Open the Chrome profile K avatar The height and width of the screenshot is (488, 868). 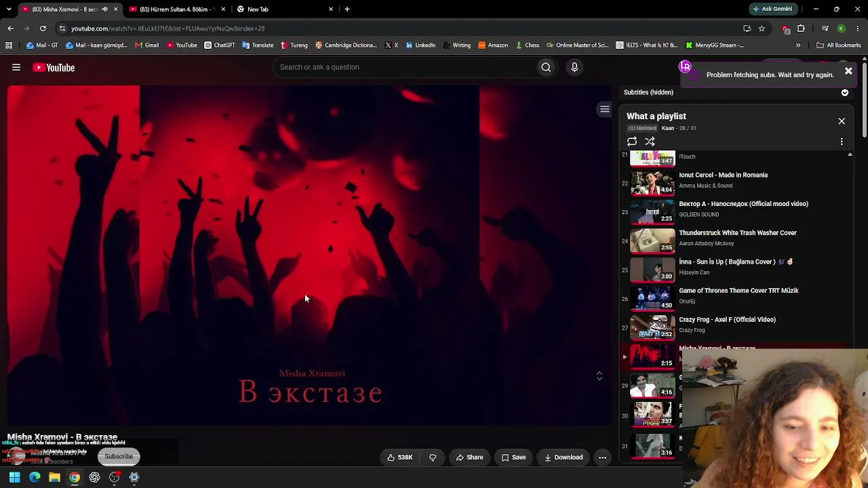841,28
